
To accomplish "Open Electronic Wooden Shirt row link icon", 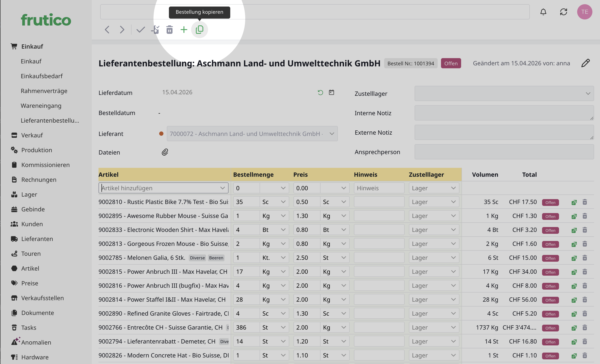I will pos(574,230).
